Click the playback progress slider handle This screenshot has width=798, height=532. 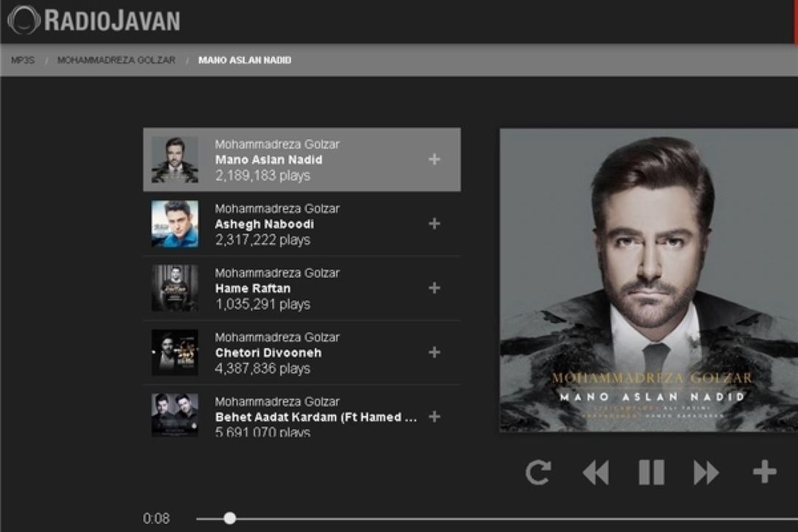(x=230, y=518)
